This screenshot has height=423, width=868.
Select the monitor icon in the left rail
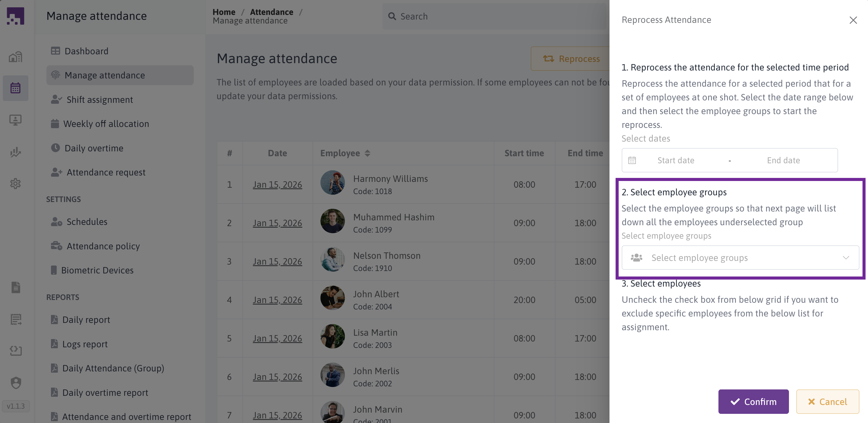click(x=16, y=120)
